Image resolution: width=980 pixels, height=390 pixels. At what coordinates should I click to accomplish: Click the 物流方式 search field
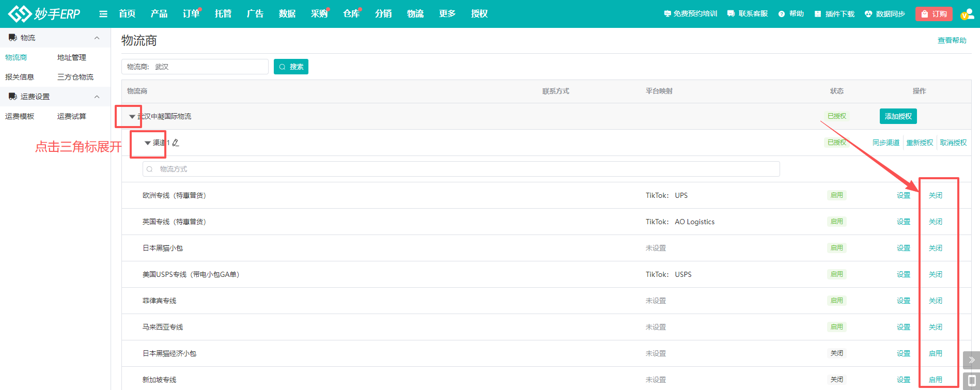[461, 169]
